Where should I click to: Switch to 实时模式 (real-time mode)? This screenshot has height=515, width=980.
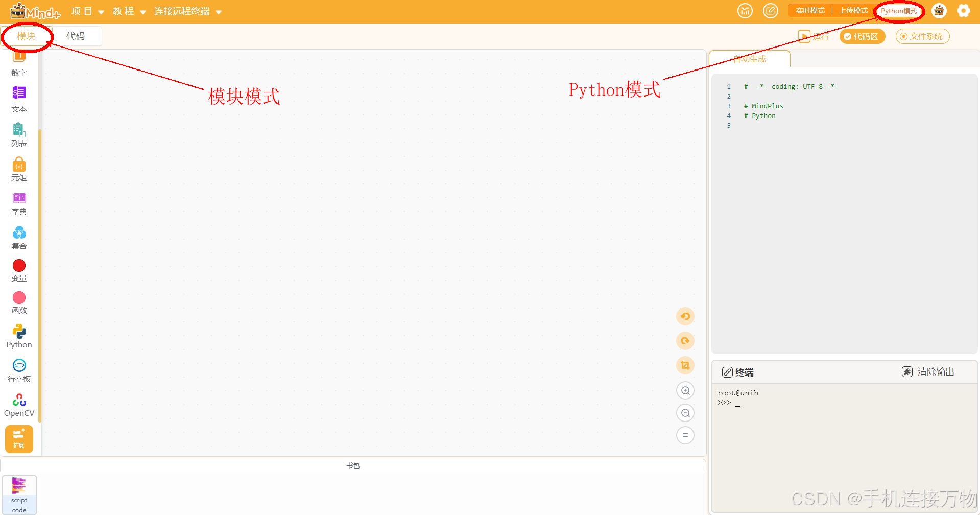pyautogui.click(x=810, y=11)
